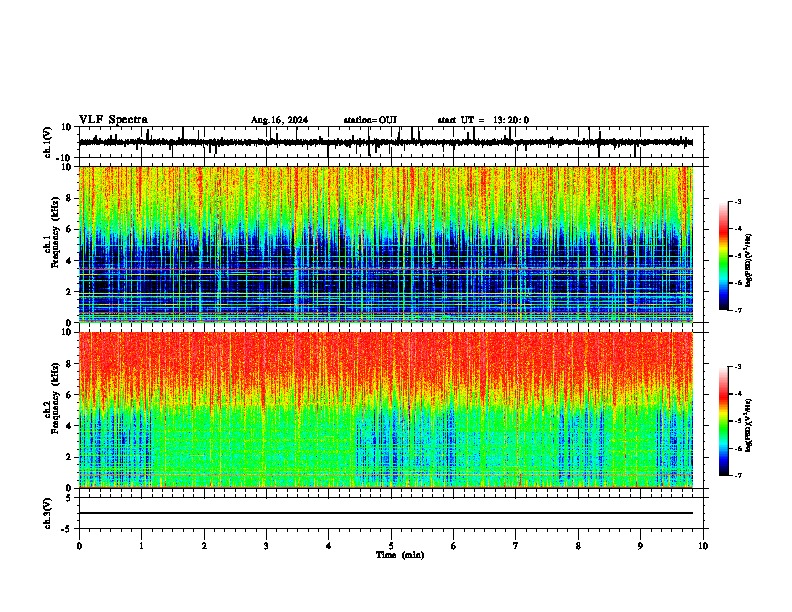Click the ch.1 "Frequency (kHz)" axis label

point(55,232)
